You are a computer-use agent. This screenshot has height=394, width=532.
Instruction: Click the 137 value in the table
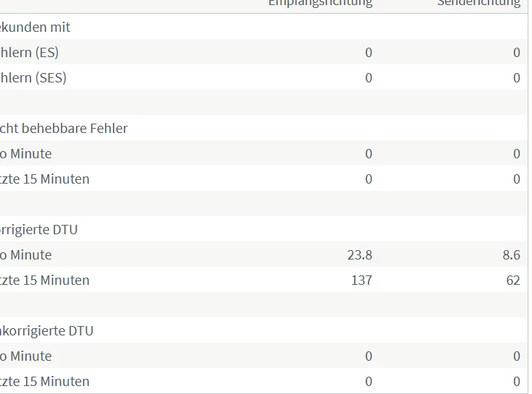point(361,280)
